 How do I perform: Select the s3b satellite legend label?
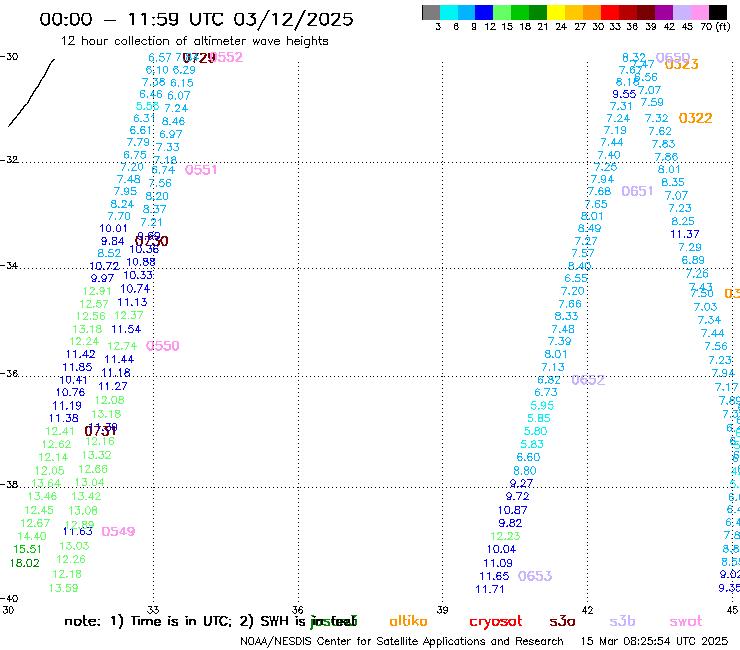click(622, 621)
